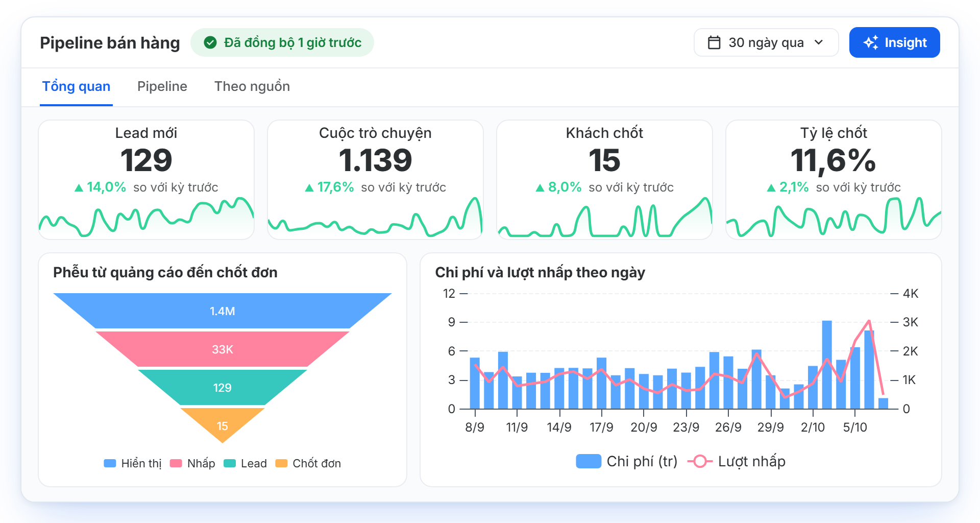Click Chi phí và lượt nhấp theo ngày heading
Screen dimensions: 980x523
tap(540, 272)
